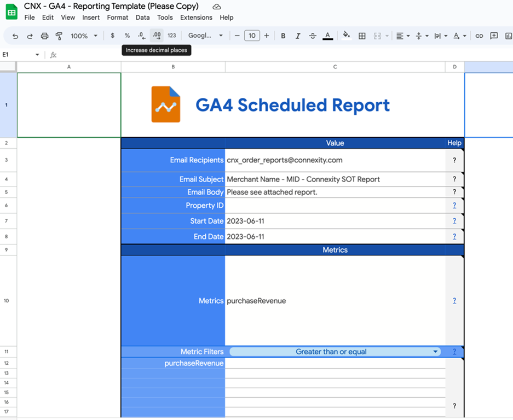Click the Undo arrow in the toolbar
Screen dimensions: 513x420
point(15,36)
